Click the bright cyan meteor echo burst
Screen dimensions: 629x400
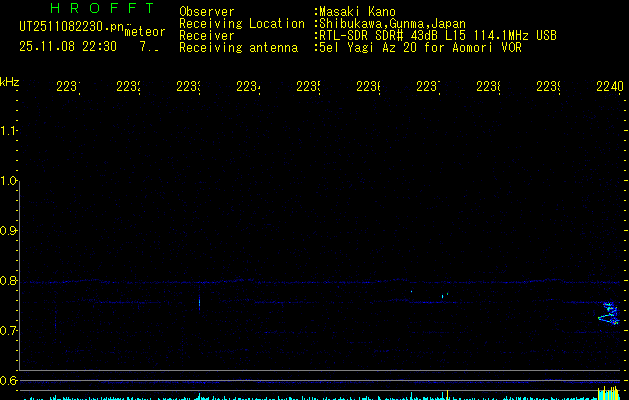(x=608, y=314)
